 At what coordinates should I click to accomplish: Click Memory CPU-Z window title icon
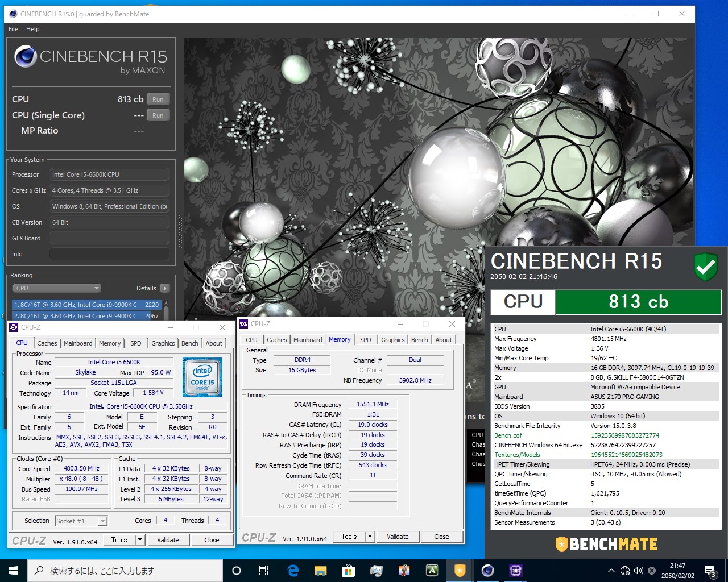tap(244, 324)
